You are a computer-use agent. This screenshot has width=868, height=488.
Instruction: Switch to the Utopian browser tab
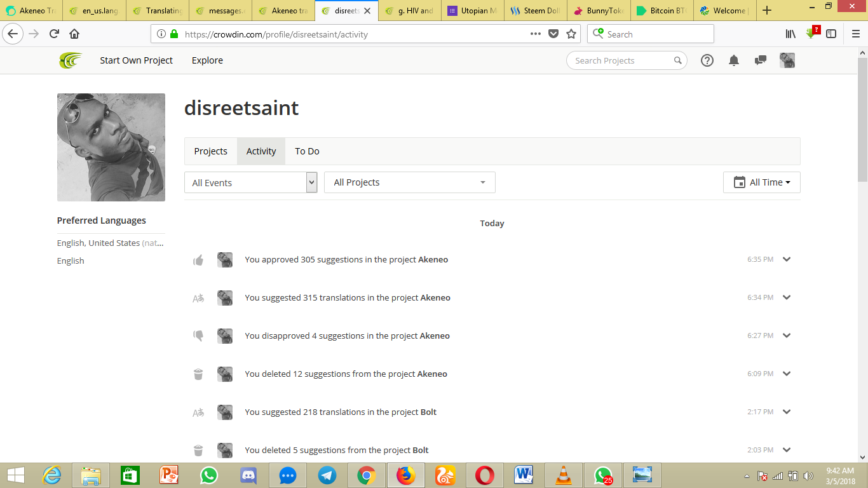[473, 11]
